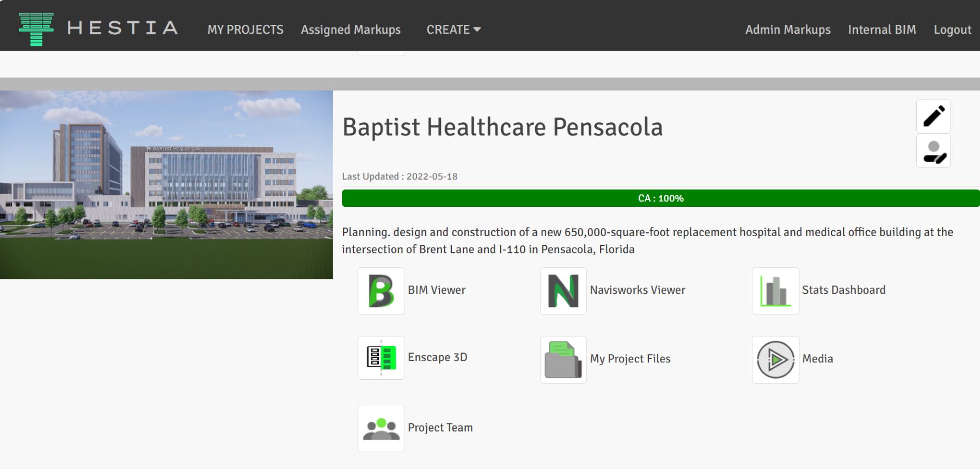Open the BIM Viewer icon
Image resolution: width=980 pixels, height=469 pixels.
[x=381, y=291]
